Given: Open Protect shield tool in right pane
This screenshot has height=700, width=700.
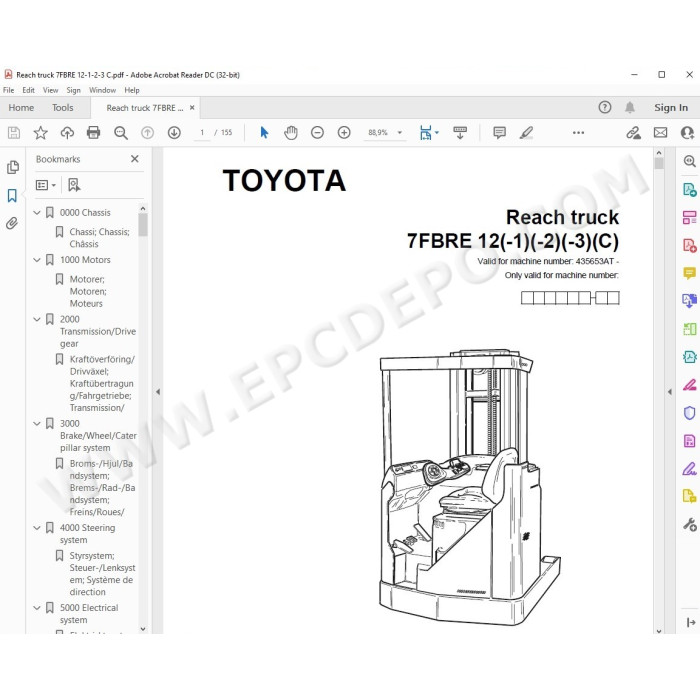Looking at the screenshot, I should point(689,412).
